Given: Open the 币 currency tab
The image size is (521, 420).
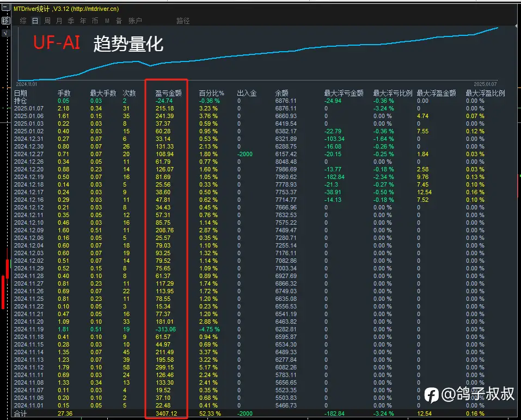Looking at the screenshot, I should [x=95, y=21].
